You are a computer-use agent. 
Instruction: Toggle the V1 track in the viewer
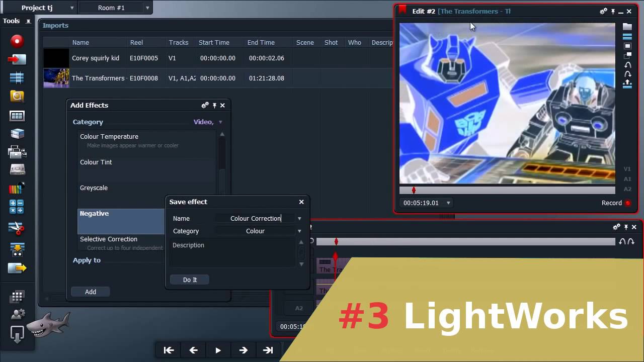click(627, 169)
